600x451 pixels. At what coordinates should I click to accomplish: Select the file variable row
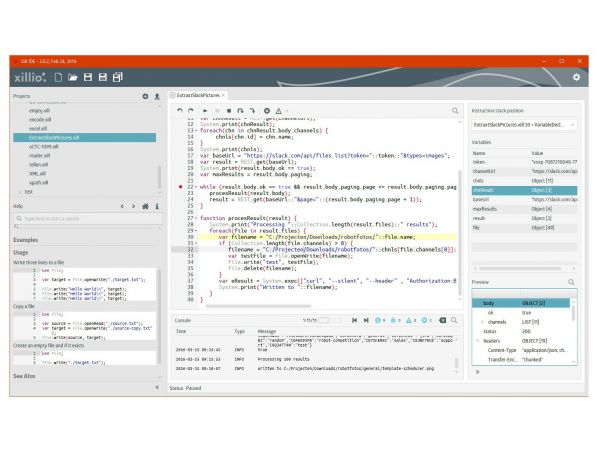524,228
